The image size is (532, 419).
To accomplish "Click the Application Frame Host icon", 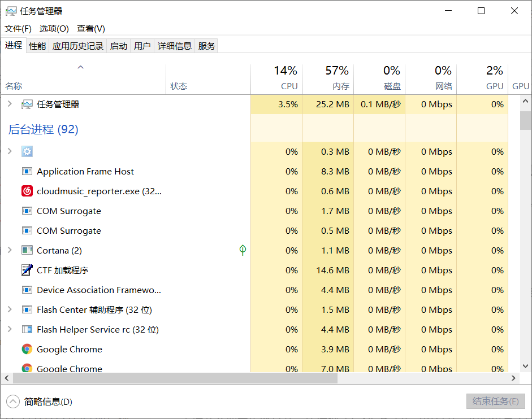I will click(x=27, y=171).
